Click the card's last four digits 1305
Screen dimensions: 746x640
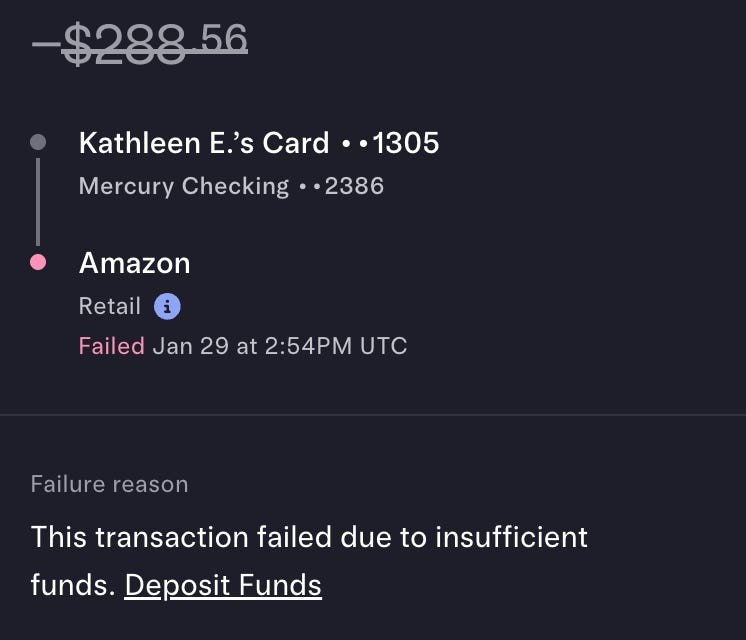(x=405, y=143)
